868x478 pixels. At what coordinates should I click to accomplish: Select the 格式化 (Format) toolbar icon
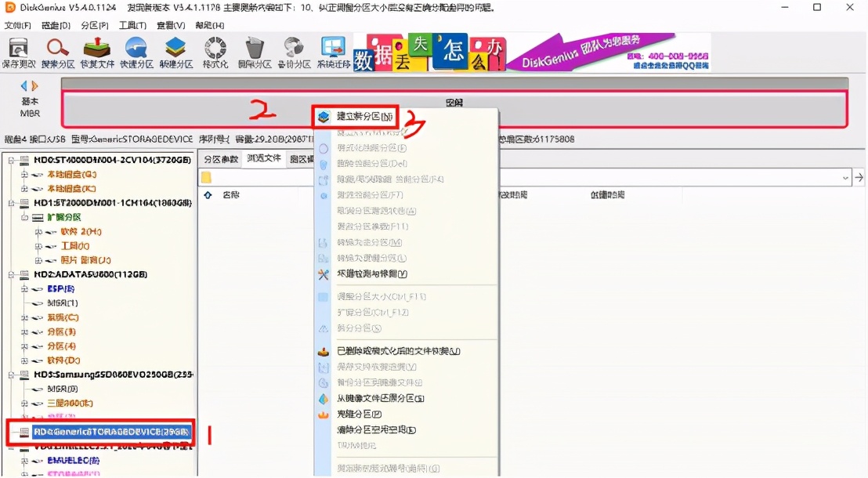(x=215, y=49)
